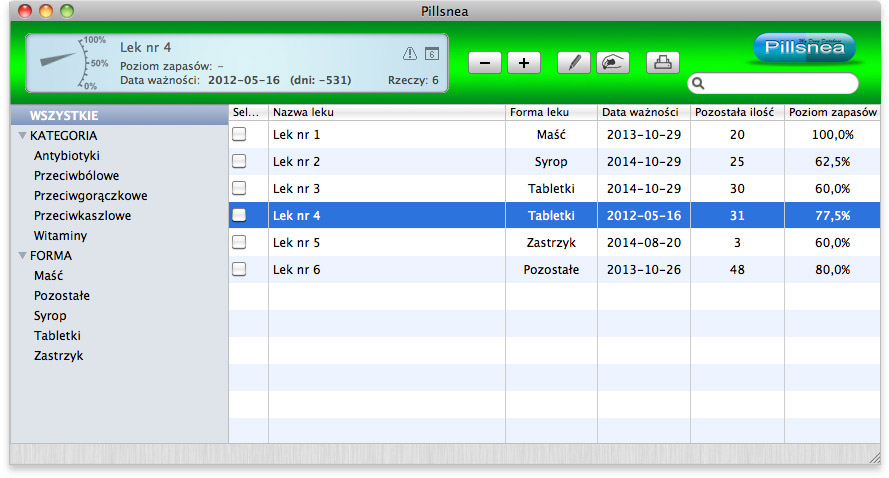The image size is (889, 478).
Task: Click the warning triangle icon in info panel
Action: point(409,53)
